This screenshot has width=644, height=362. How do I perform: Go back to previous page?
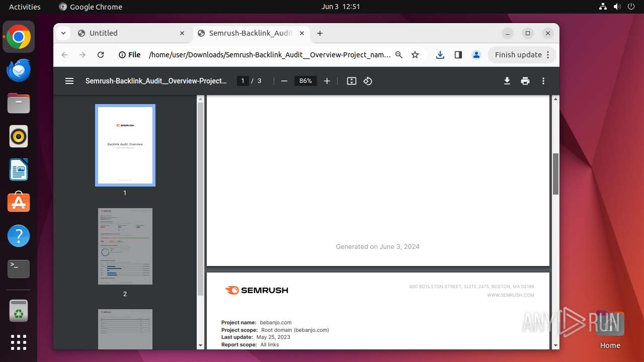coord(64,55)
